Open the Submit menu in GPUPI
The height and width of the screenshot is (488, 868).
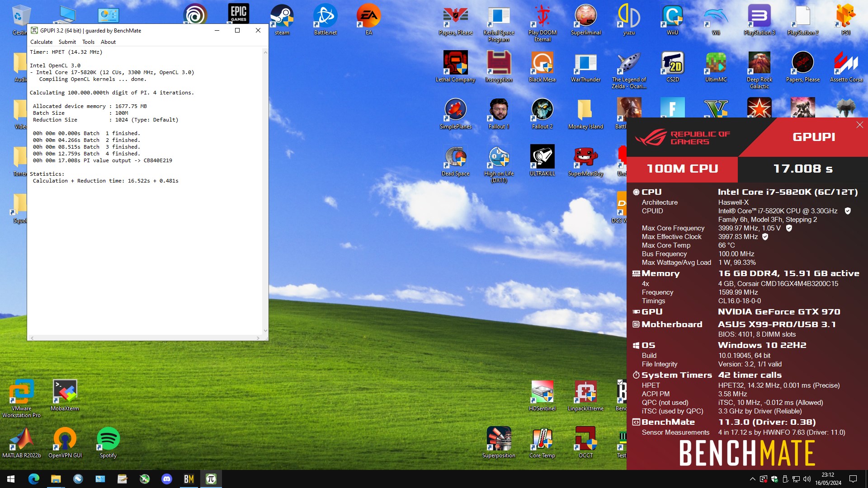coord(67,42)
